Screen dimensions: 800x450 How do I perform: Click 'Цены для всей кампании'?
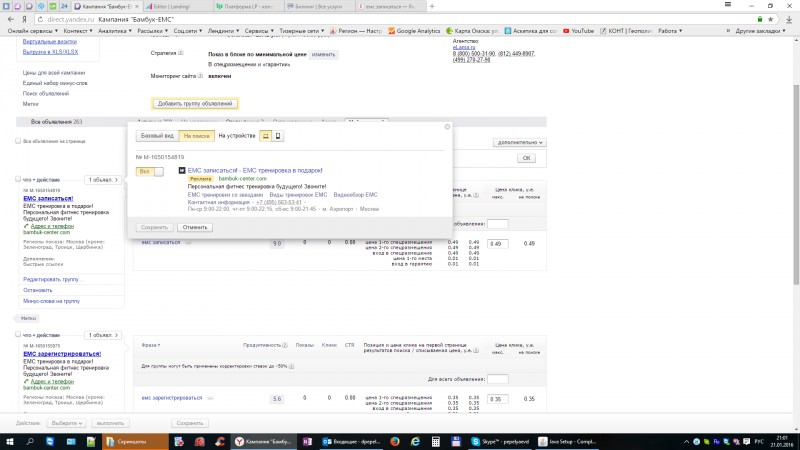(x=54, y=73)
